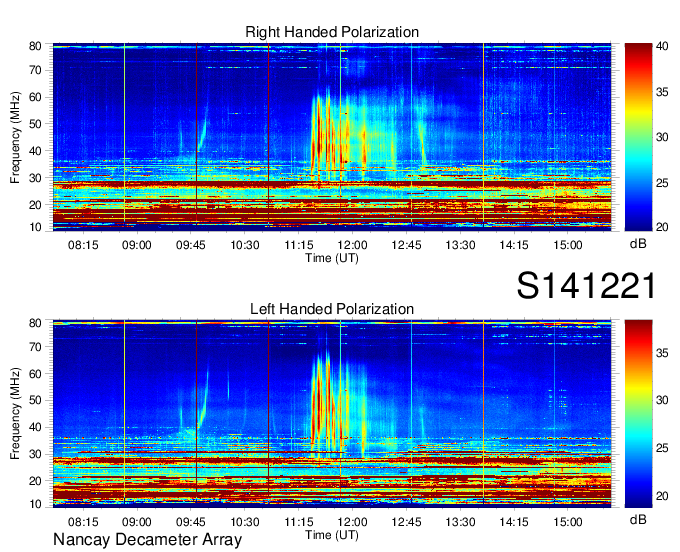Click the 11:15 time tick under the Right Handed plot

(299, 245)
